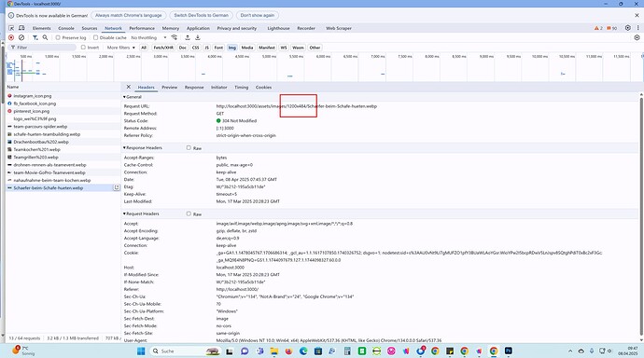
Task: Open the DevTools three-dot menu
Action: coord(637,28)
